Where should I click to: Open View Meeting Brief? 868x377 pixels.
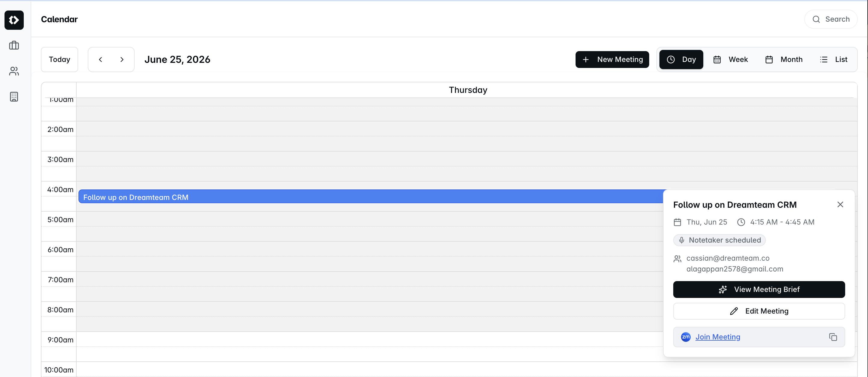(x=759, y=290)
